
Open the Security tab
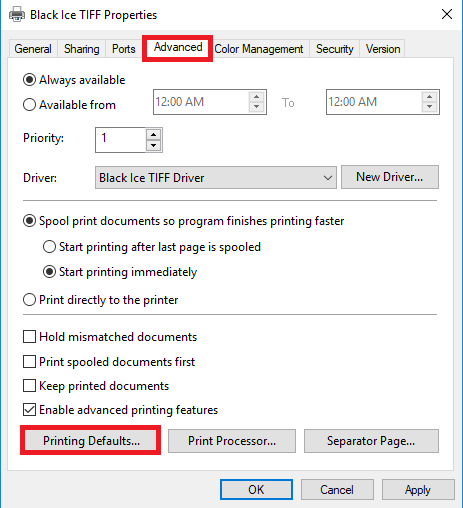point(335,49)
